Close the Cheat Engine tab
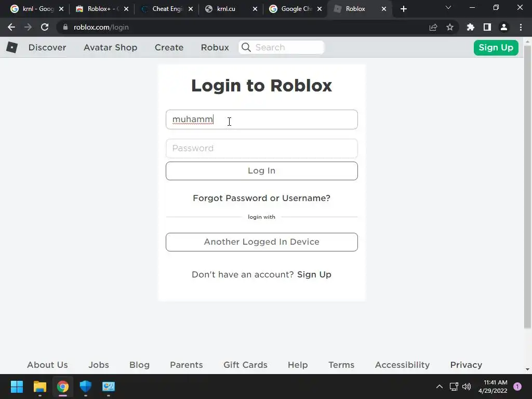Screen dimensions: 532x399 (x=191, y=9)
